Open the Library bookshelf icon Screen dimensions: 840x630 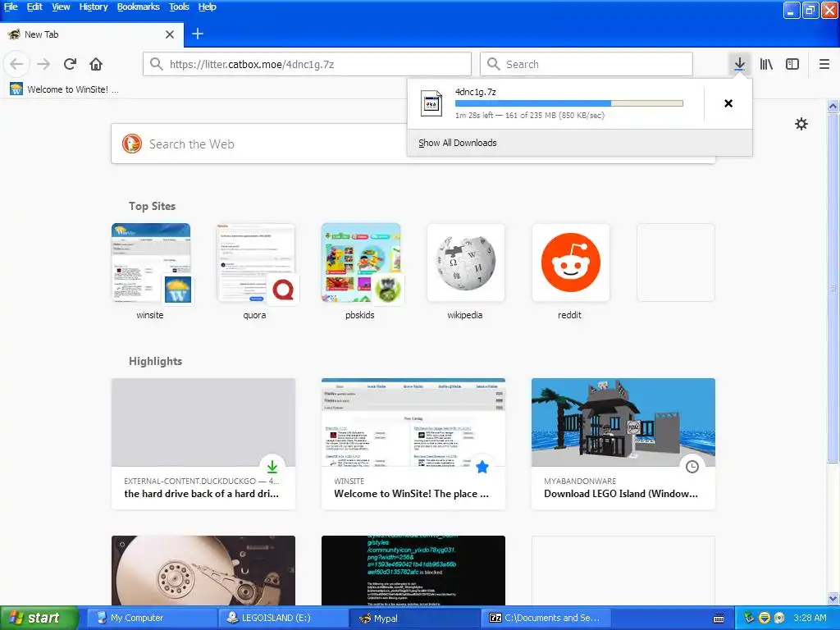(x=766, y=64)
